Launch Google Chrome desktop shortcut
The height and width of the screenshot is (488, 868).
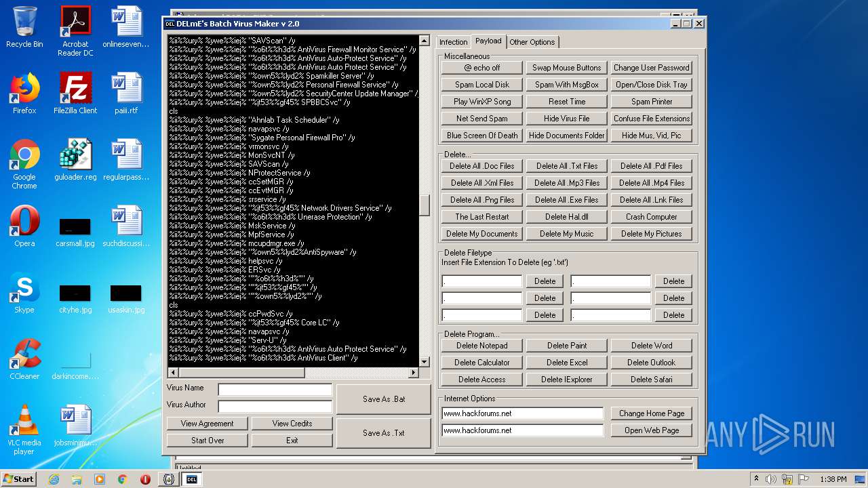[x=24, y=164]
